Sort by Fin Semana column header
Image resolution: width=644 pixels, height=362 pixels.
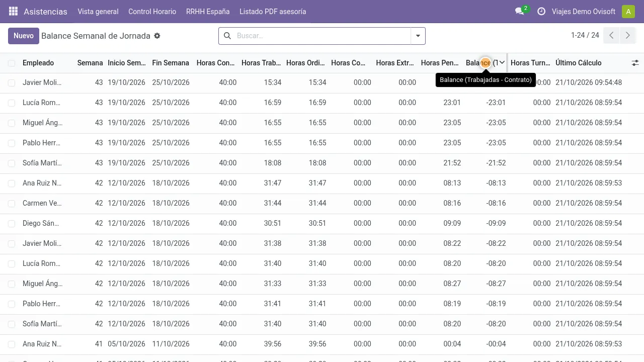point(171,63)
